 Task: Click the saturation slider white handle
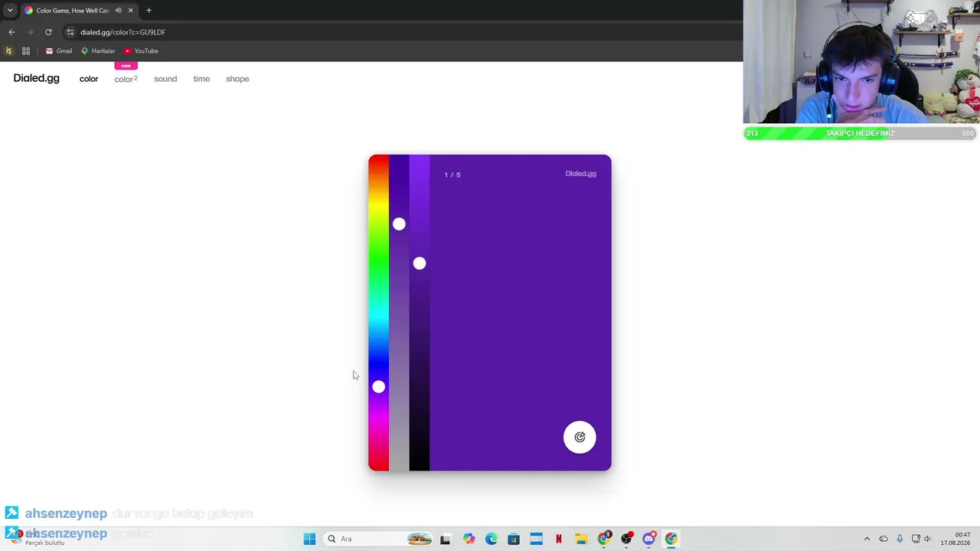pyautogui.click(x=399, y=223)
